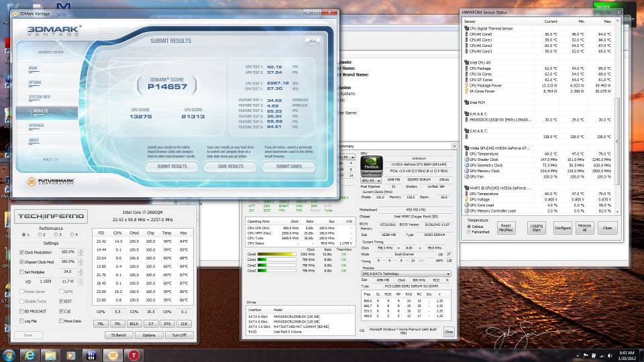The height and width of the screenshot is (362, 644).
Task: Click the NVIDIA GeForce logo in summary window
Action: [x=371, y=166]
